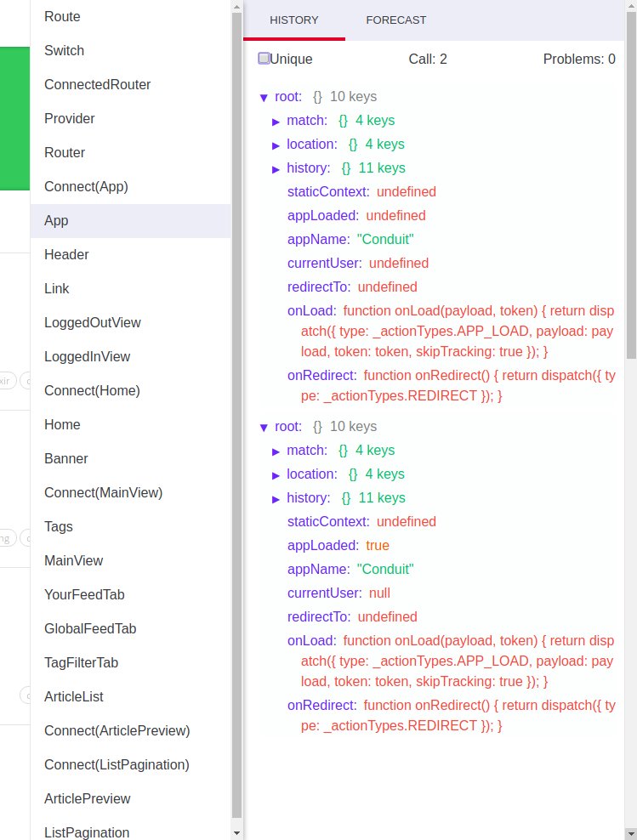This screenshot has height=840, width=637.
Task: Select Route in the component list
Action: click(x=131, y=17)
